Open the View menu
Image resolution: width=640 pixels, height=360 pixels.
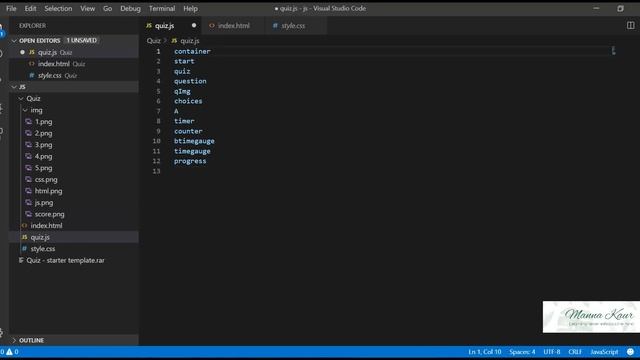pyautogui.click(x=87, y=8)
